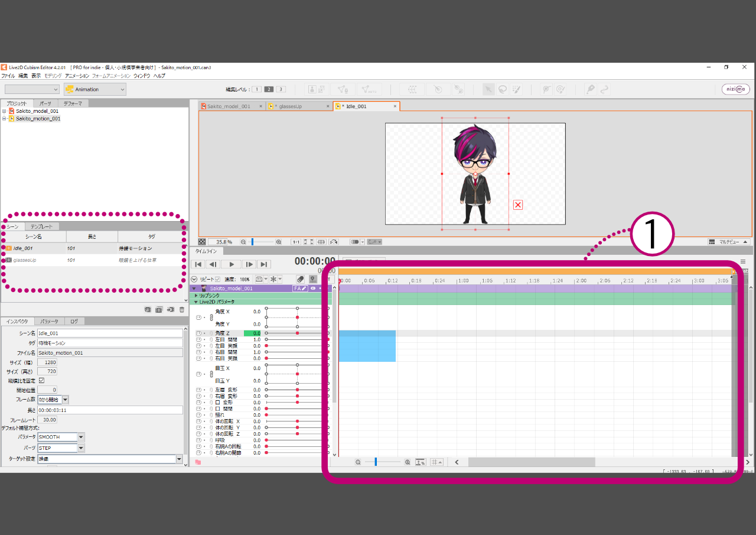The width and height of the screenshot is (756, 535).
Task: Step forward one frame
Action: point(250,264)
